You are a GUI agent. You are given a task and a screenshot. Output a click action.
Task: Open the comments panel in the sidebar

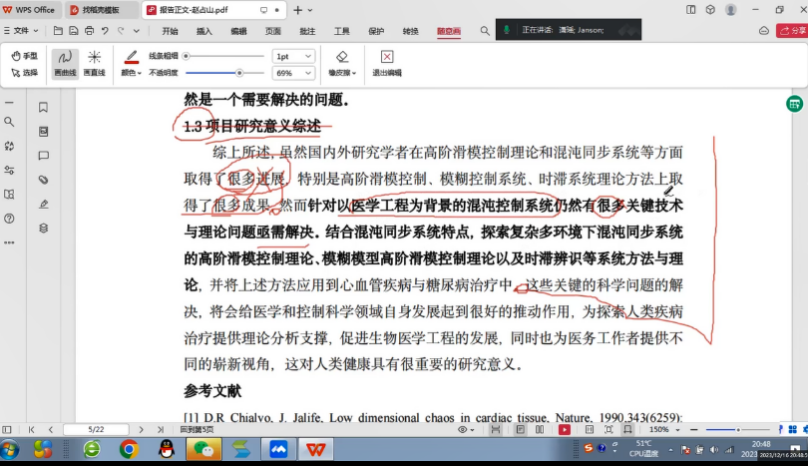(43, 156)
